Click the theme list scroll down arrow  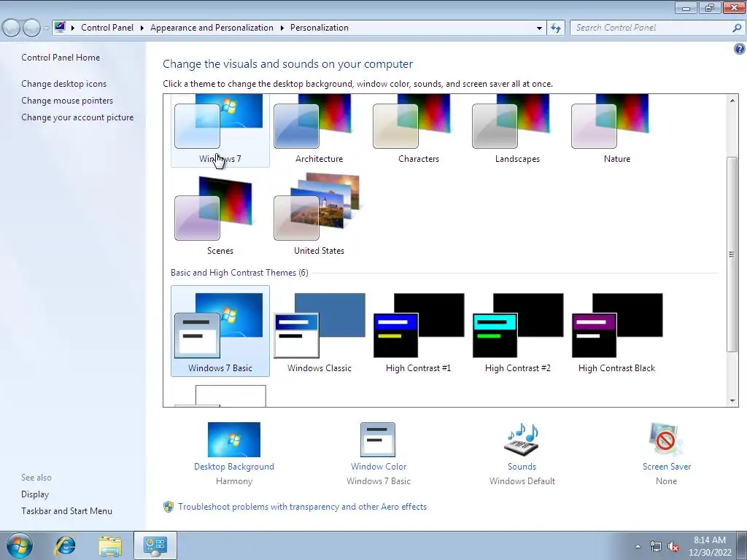click(732, 401)
